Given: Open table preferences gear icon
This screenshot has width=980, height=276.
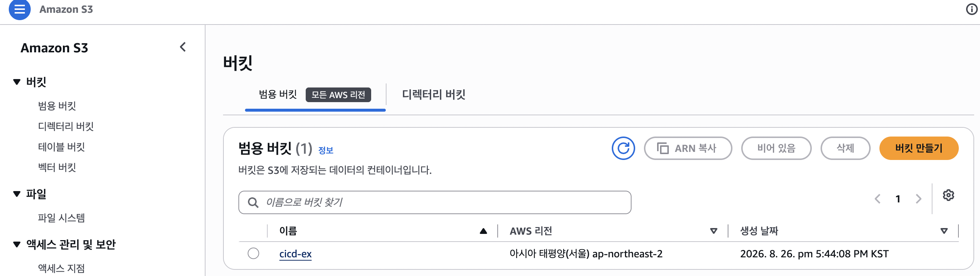Looking at the screenshot, I should [x=948, y=195].
